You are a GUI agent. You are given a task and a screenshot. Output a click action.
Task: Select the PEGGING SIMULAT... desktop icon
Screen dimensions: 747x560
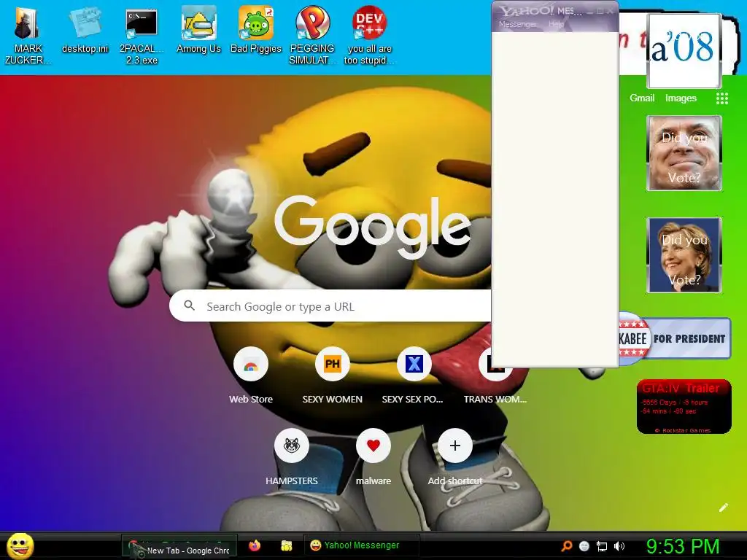[312, 36]
